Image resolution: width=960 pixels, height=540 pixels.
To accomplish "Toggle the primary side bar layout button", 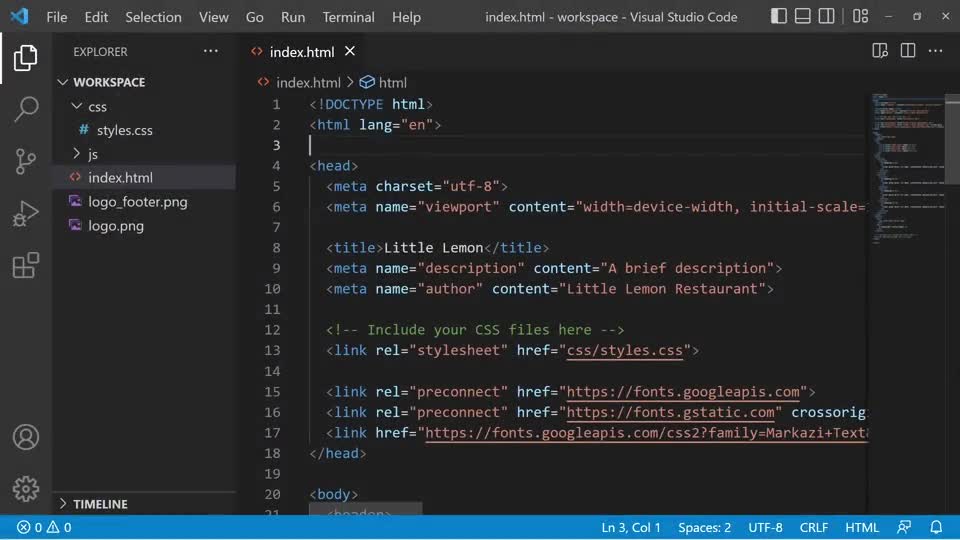I will (x=779, y=17).
